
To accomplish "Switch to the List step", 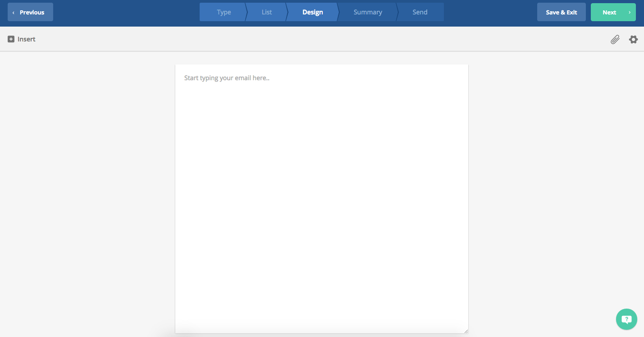I will click(267, 12).
